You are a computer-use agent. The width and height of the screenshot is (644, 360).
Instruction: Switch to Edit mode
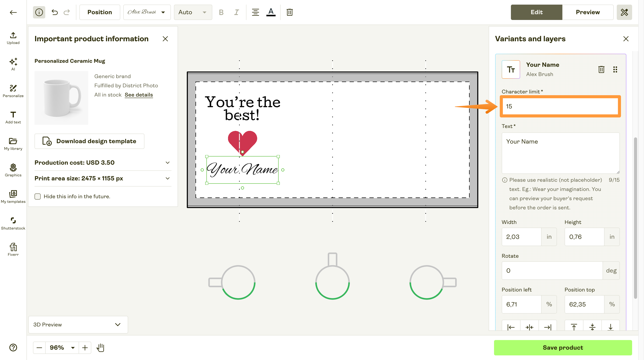[536, 12]
